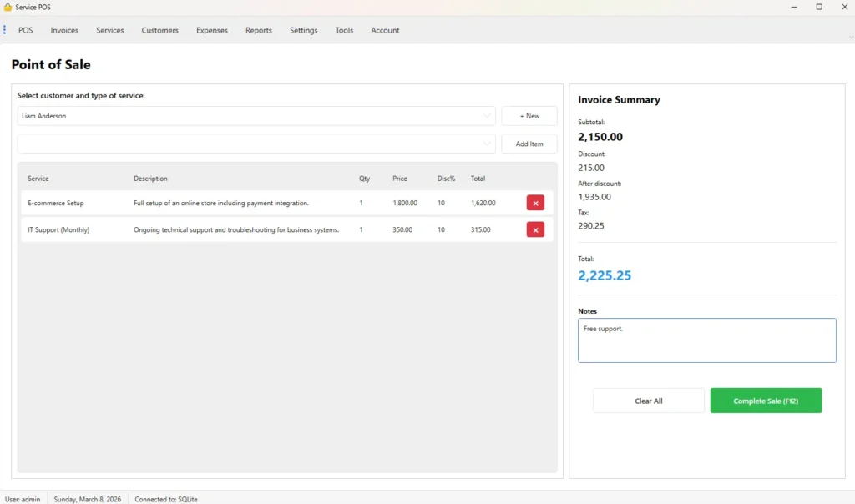Go to the Expenses section
Viewport: 855px width, 504px height.
[211, 30]
